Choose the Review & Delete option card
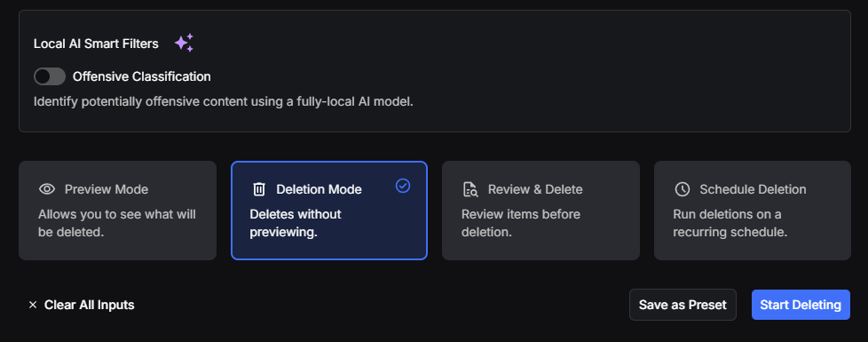The height and width of the screenshot is (342, 868). point(541,211)
